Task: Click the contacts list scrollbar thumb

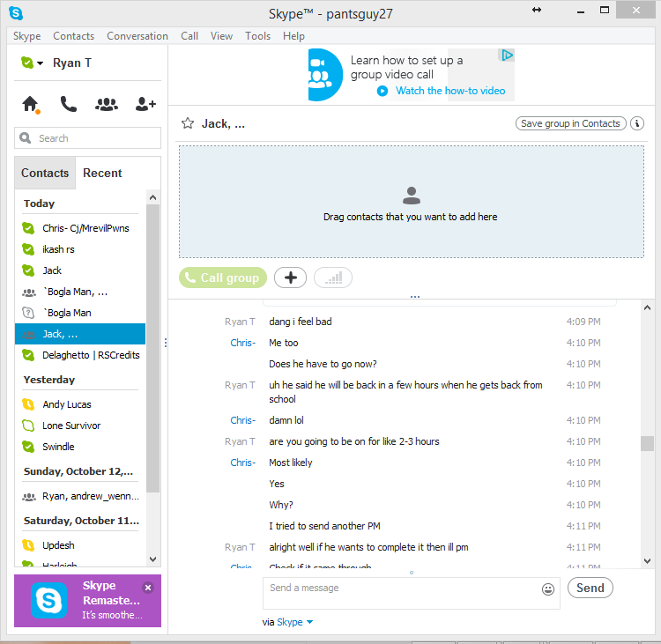Action: coord(152,348)
